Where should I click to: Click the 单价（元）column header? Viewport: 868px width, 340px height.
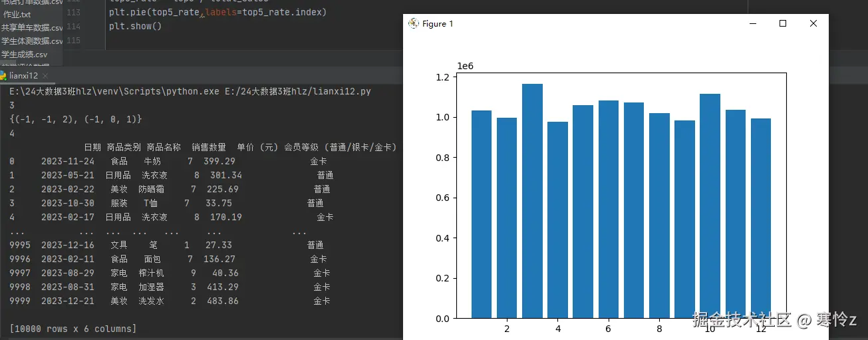tap(257, 147)
